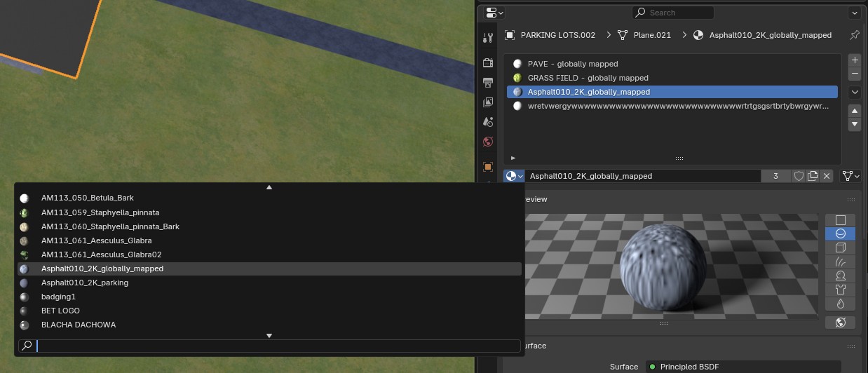Open the properties options dropdown at top right
The image size is (868, 373).
pyautogui.click(x=854, y=13)
